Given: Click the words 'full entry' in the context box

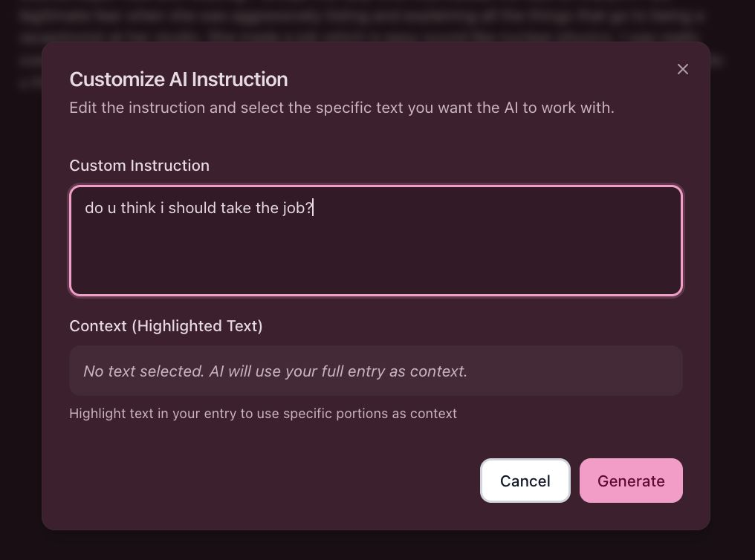Looking at the screenshot, I should [x=354, y=371].
